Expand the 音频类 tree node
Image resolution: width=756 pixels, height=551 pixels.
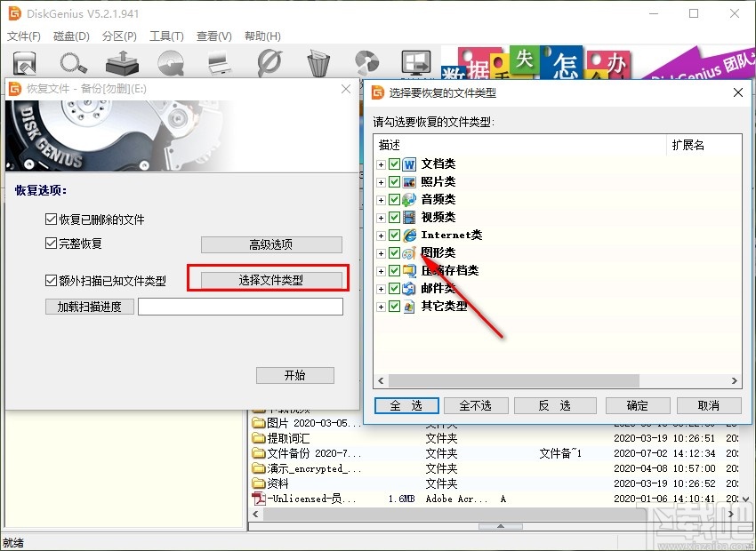click(x=381, y=200)
